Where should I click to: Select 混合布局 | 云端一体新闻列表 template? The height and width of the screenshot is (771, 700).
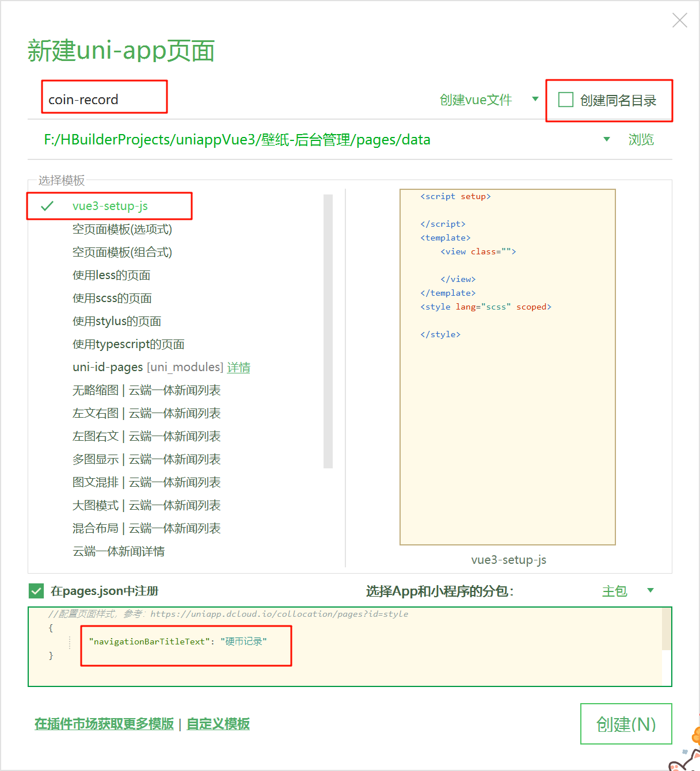coord(146,528)
